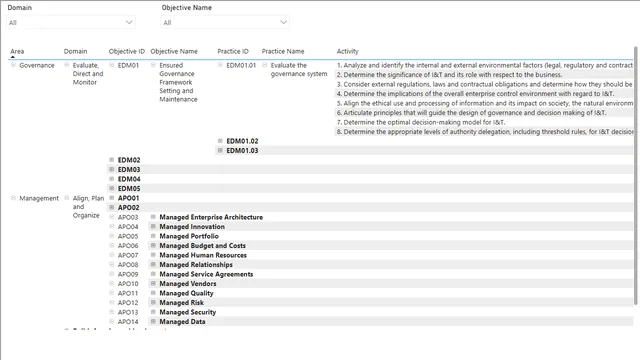
Task: Sort by the Domain column header
Action: [x=76, y=51]
